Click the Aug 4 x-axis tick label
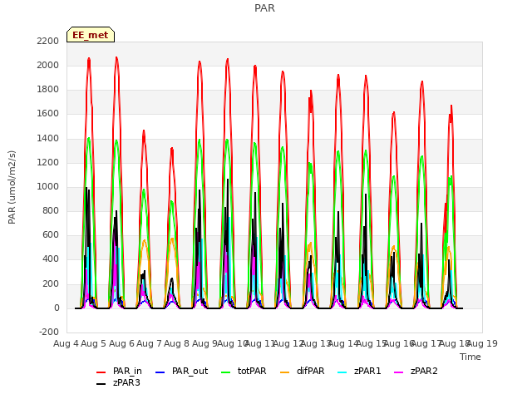 [x=66, y=343]
